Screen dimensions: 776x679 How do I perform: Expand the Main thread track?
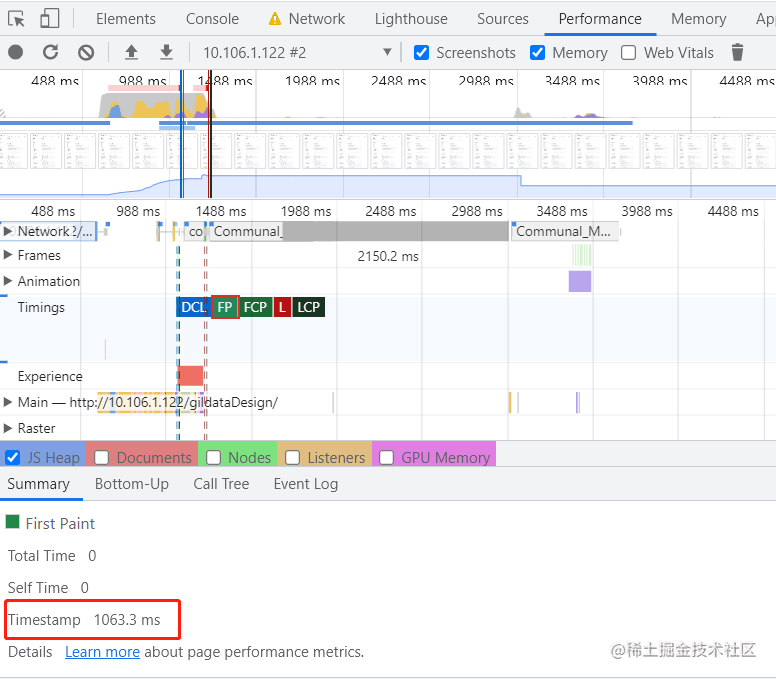(7, 402)
